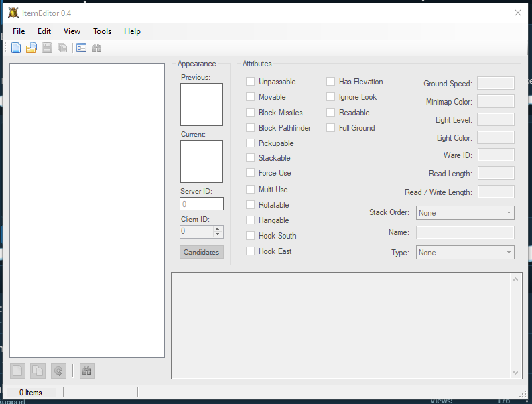This screenshot has width=532, height=404.
Task: Check the Readable attribute
Action: tap(330, 113)
